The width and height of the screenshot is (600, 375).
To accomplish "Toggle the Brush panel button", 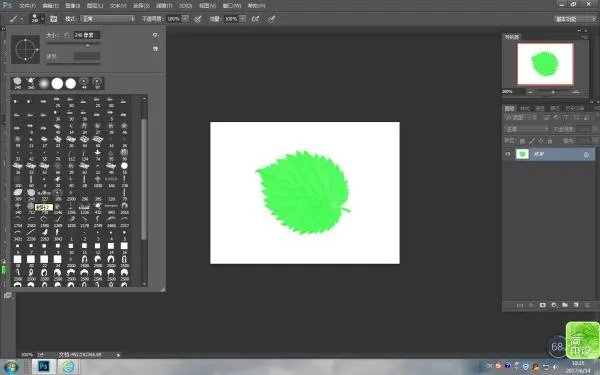I will 54,19.
